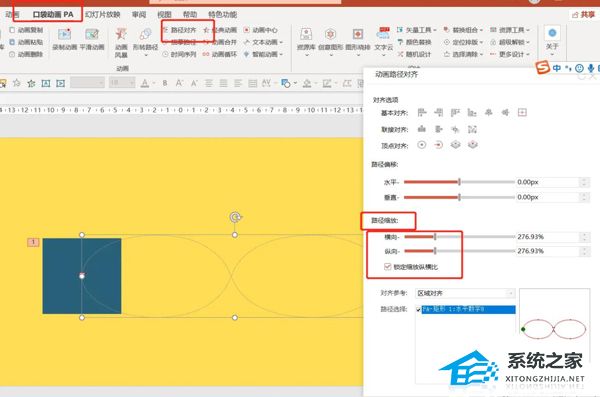Image resolution: width=600 pixels, height=397 pixels.
Task: Click the 时间序列 time sequence button
Action: [x=180, y=54]
